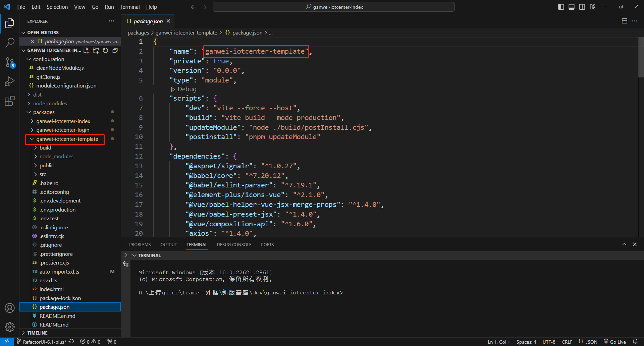
Task: Open the Source Control view
Action: pyautogui.click(x=10, y=62)
